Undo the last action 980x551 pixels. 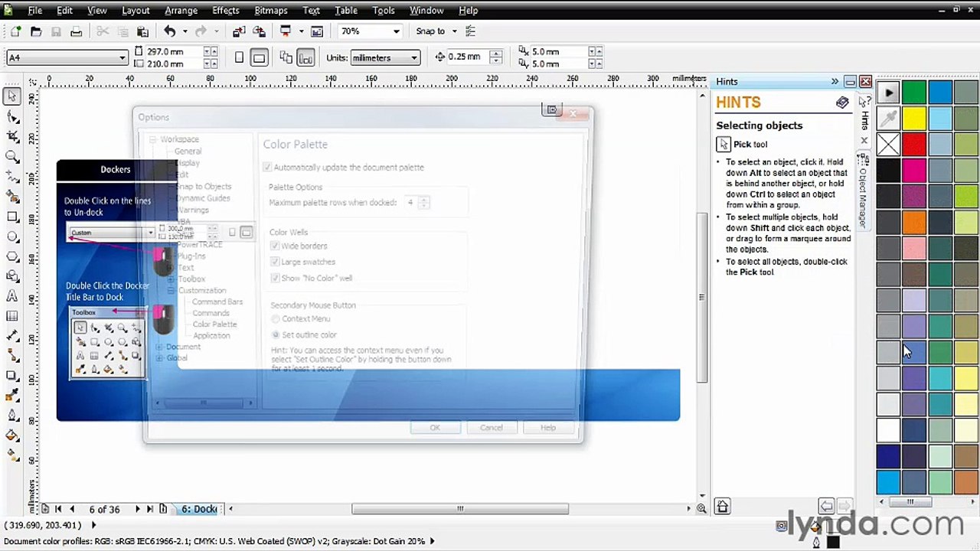(x=170, y=31)
